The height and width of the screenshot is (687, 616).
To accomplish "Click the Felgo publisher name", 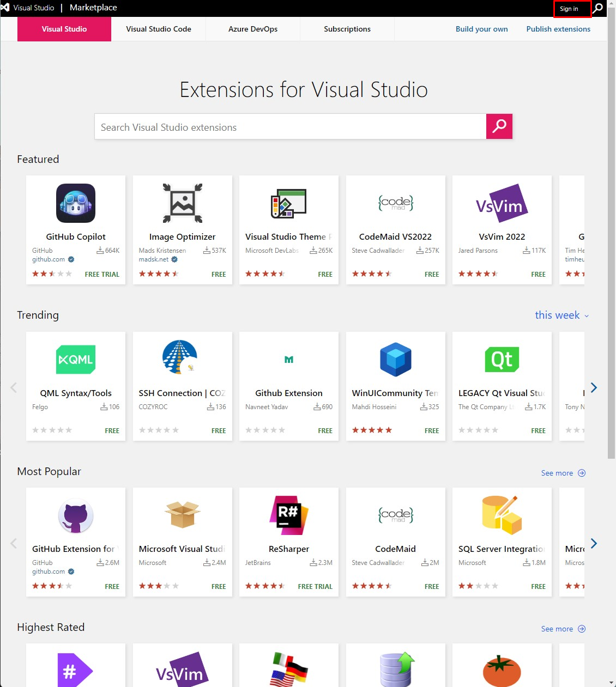I will pos(40,407).
